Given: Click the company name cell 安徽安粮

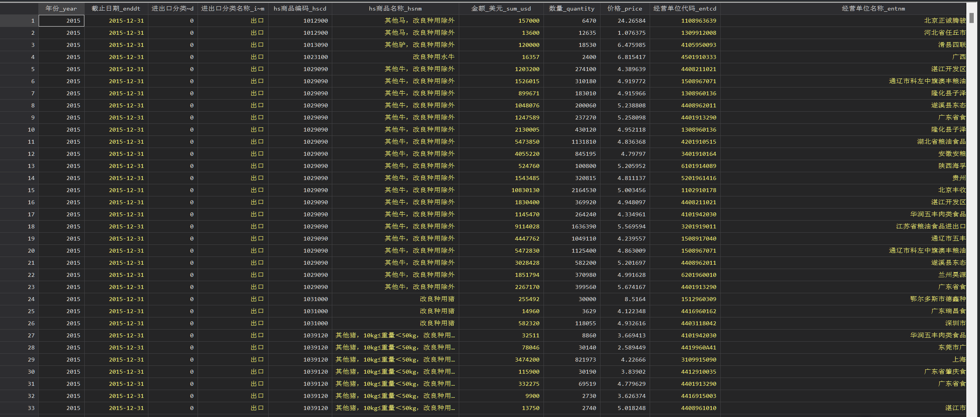Looking at the screenshot, I should point(843,154).
